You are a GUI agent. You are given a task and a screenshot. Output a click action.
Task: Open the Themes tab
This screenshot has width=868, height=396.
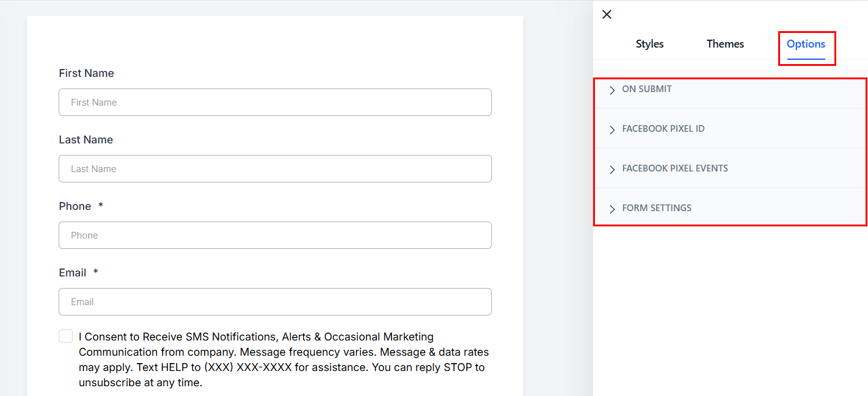coord(725,44)
